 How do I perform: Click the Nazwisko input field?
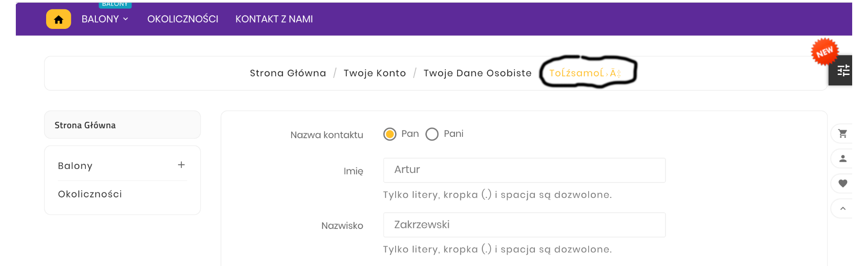click(x=524, y=225)
